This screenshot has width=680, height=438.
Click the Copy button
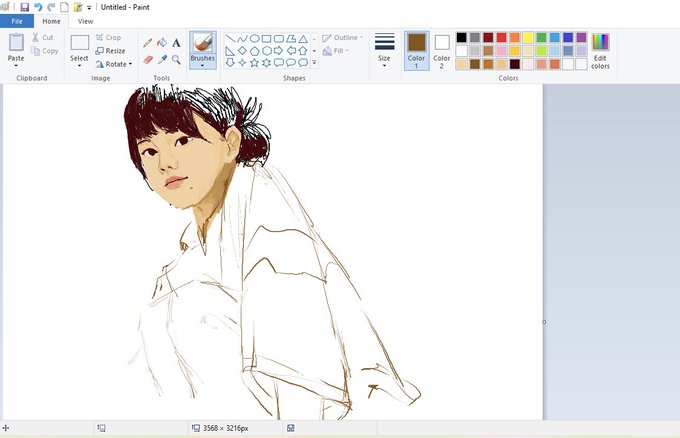[45, 51]
